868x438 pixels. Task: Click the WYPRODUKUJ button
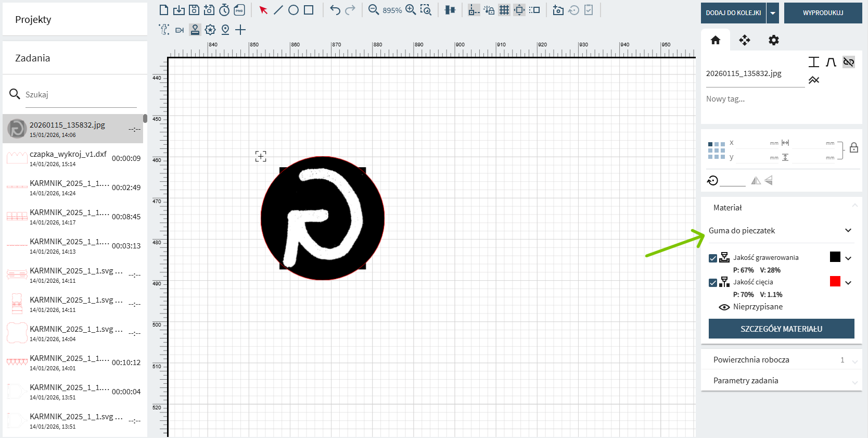click(823, 13)
